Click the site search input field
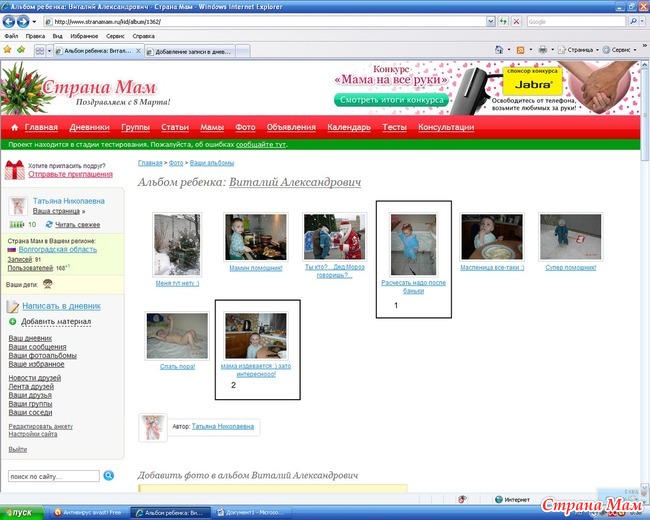The image size is (650, 520). coord(53,476)
